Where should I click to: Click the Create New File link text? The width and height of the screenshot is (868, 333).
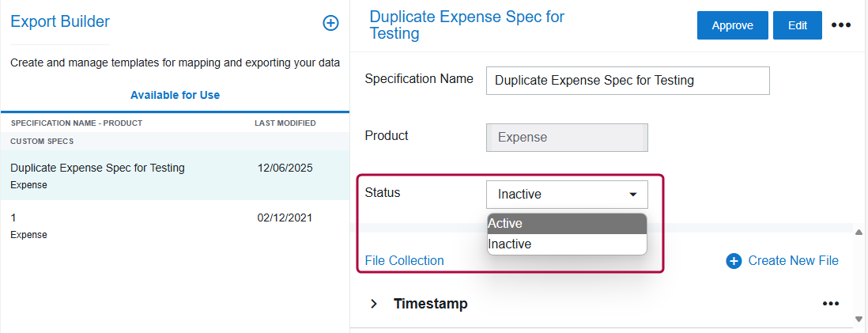point(793,261)
